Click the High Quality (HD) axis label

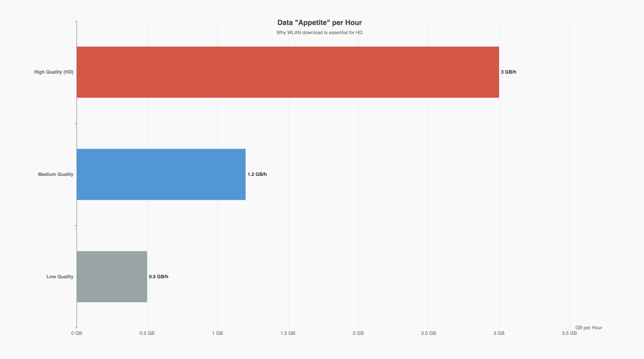click(54, 72)
